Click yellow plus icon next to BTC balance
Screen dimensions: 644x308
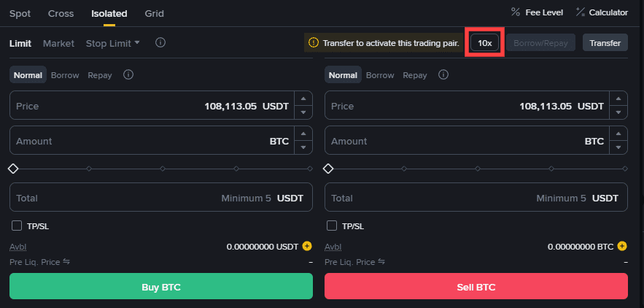pos(622,247)
